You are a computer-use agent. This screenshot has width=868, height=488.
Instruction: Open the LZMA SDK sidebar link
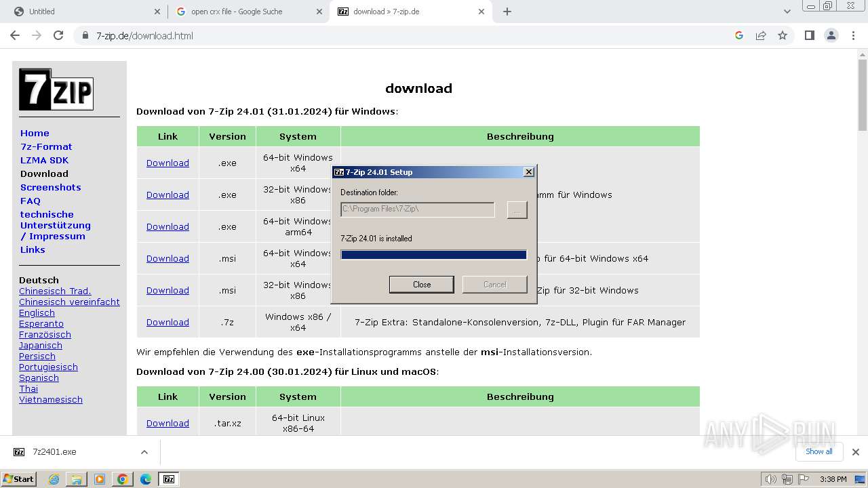pyautogui.click(x=44, y=160)
